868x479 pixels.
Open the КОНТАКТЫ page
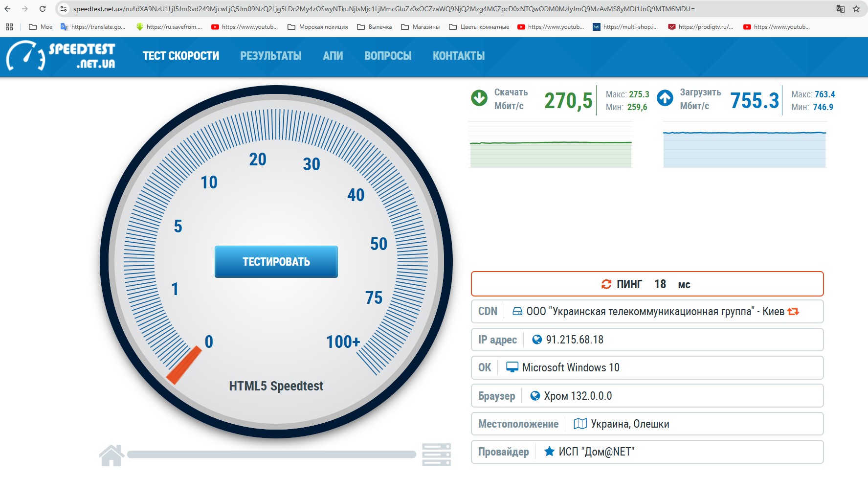[459, 56]
